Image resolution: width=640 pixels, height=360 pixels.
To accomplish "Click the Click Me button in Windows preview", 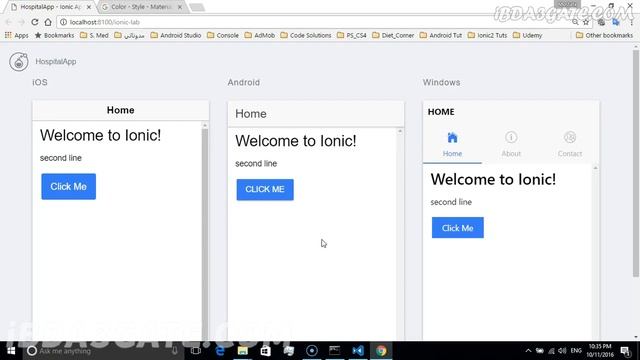I will coord(458,228).
